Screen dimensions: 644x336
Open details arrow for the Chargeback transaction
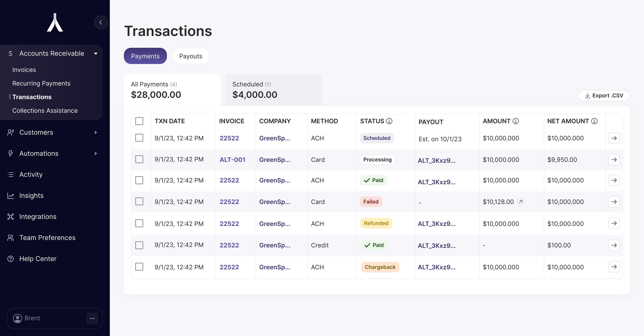(x=614, y=267)
